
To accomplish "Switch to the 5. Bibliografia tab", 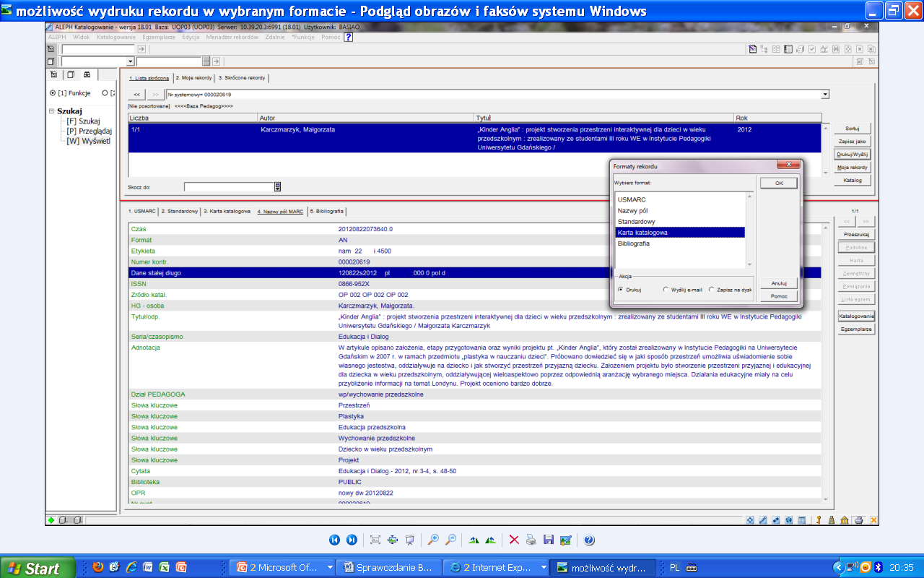I will pyautogui.click(x=327, y=212).
